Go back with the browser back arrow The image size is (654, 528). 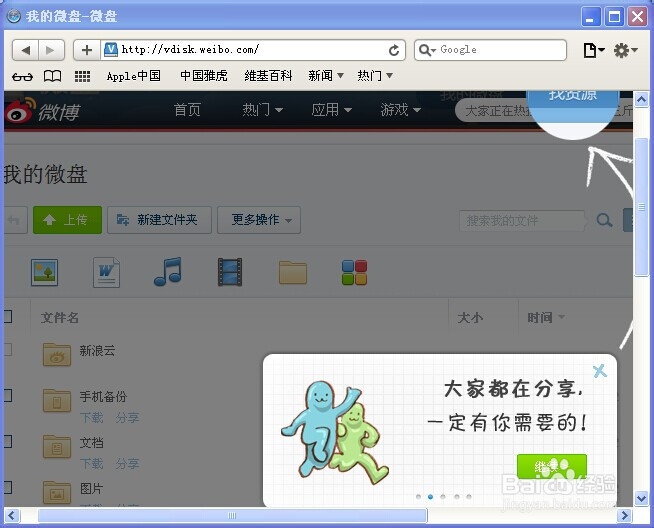[x=25, y=50]
